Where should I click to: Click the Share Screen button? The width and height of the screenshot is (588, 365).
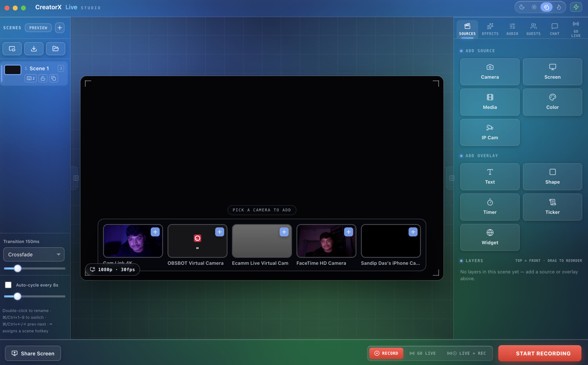tap(33, 353)
